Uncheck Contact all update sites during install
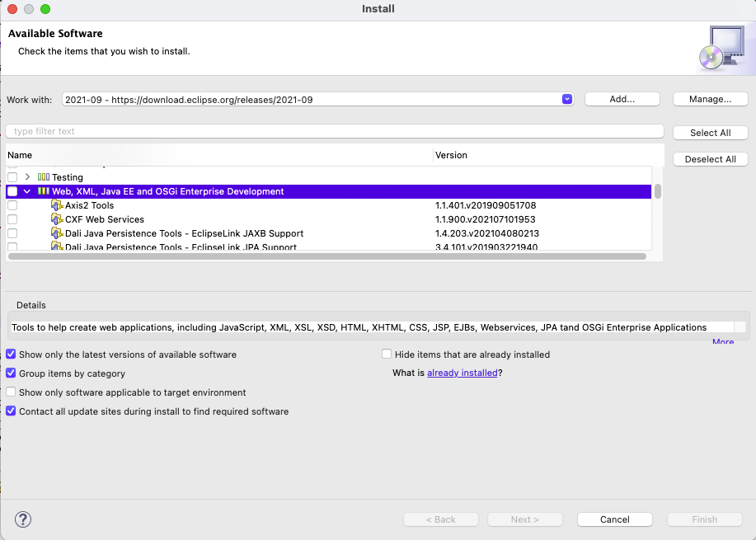756x540 pixels. tap(11, 411)
